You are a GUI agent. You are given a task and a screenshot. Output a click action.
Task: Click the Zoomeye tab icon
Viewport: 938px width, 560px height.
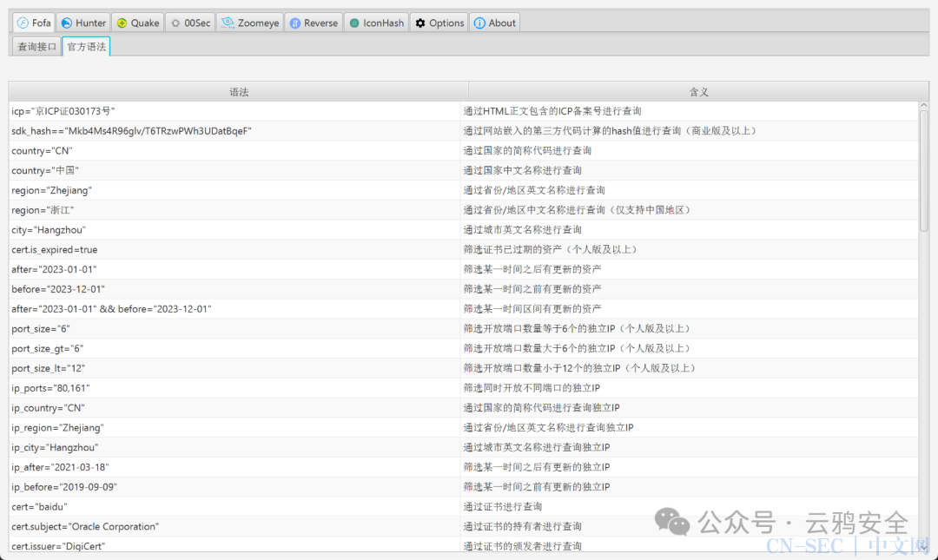click(228, 23)
